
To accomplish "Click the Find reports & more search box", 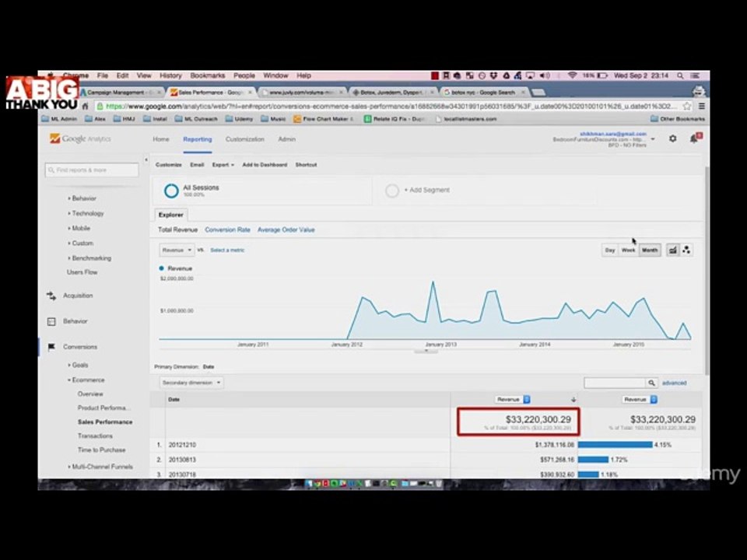I will point(92,170).
